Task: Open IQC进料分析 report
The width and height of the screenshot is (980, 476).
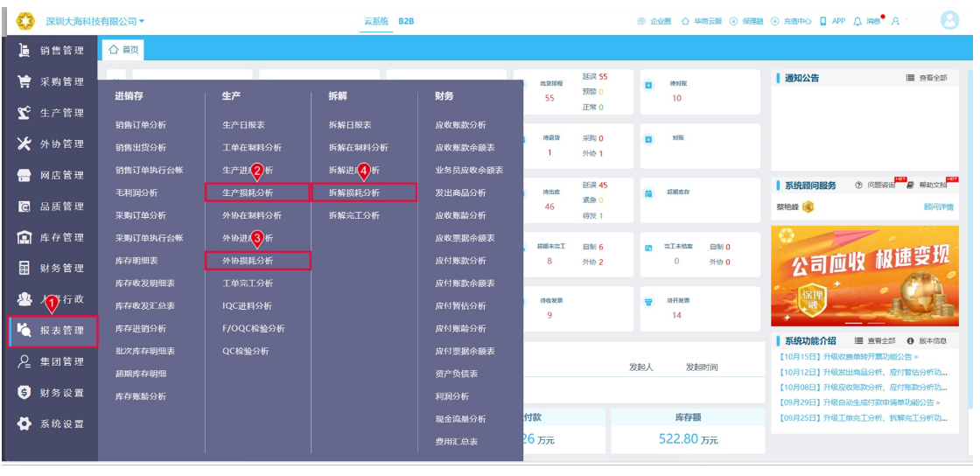Action: 247,305
